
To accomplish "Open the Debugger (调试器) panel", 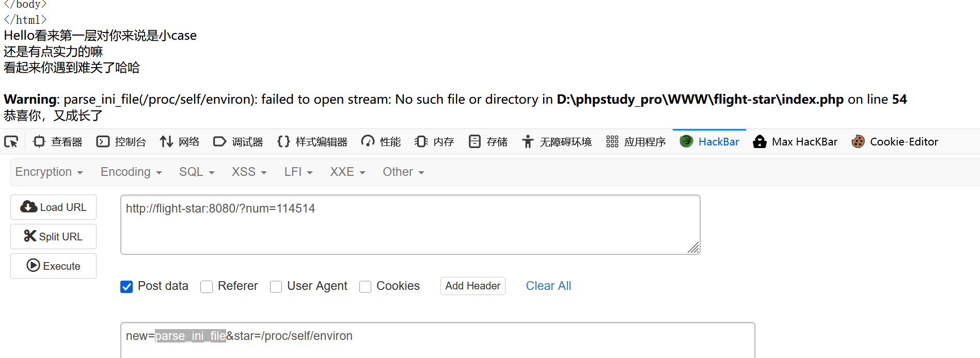I will pos(238,142).
